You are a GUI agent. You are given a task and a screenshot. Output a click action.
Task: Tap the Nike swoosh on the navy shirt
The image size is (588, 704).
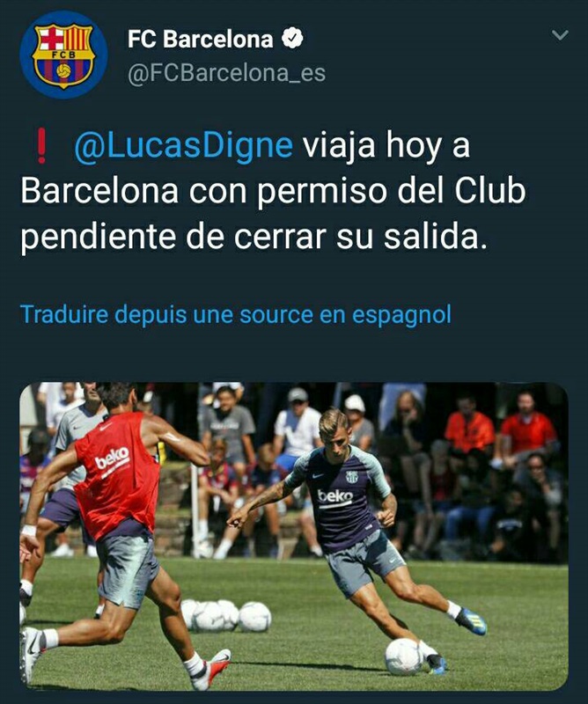[x=318, y=475]
